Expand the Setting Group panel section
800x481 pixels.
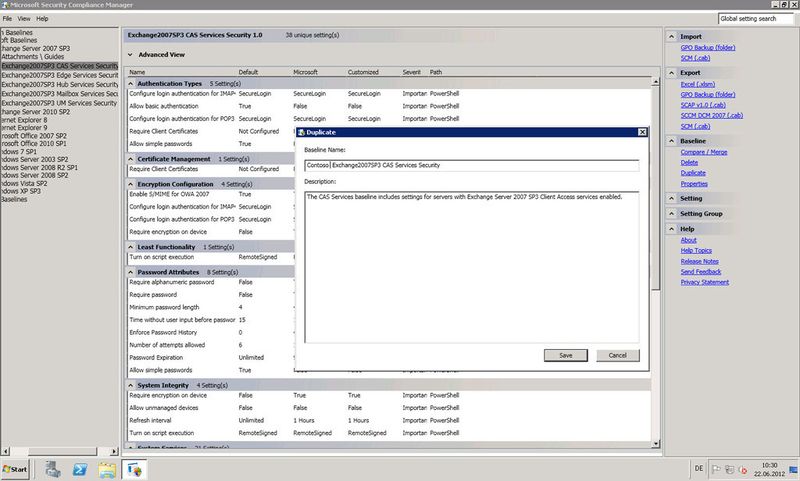(671, 214)
